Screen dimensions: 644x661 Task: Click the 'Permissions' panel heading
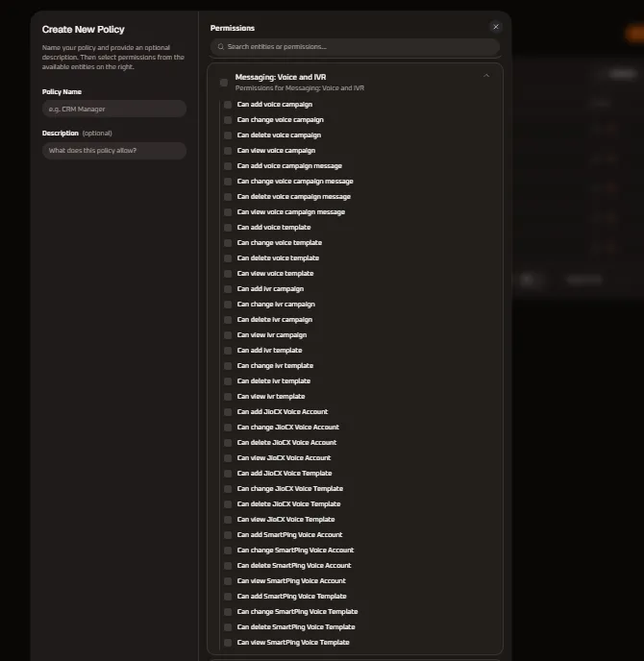[x=233, y=28]
